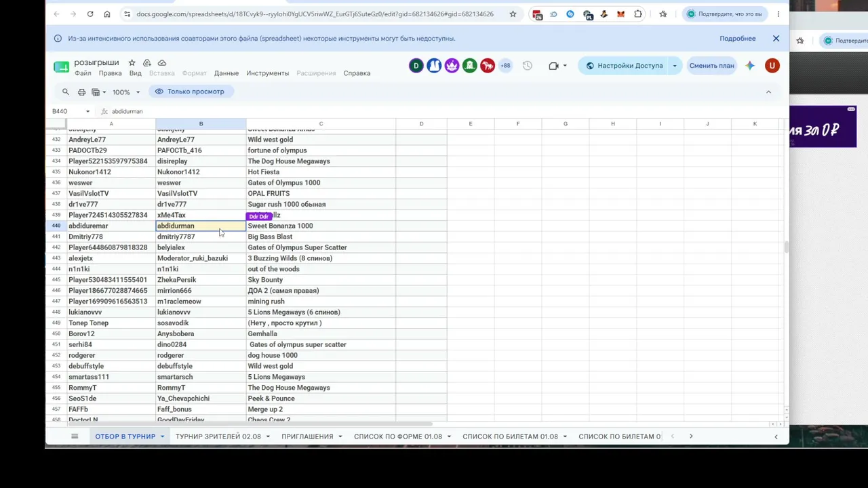Viewport: 868px width, 488px height.
Task: Open the Данные menu
Action: click(226, 73)
